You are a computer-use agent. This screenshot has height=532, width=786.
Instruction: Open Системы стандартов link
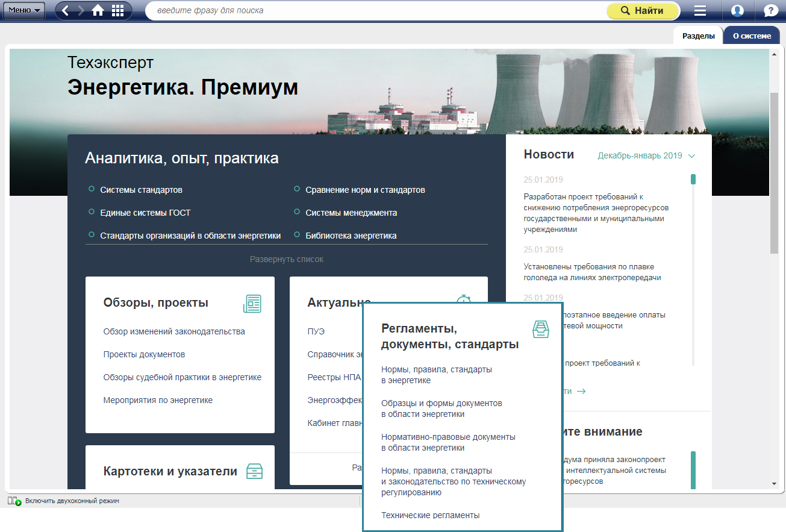tap(141, 190)
